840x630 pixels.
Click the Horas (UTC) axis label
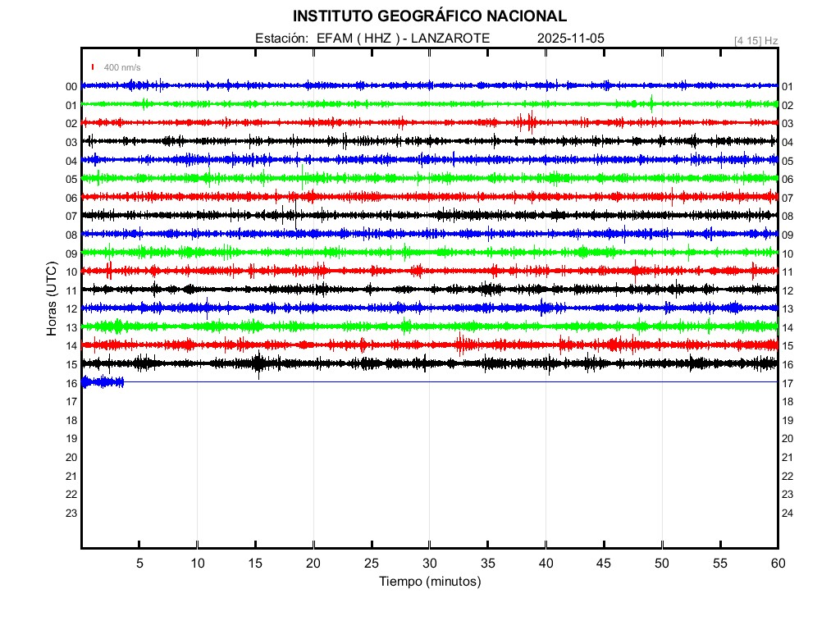click(x=51, y=299)
